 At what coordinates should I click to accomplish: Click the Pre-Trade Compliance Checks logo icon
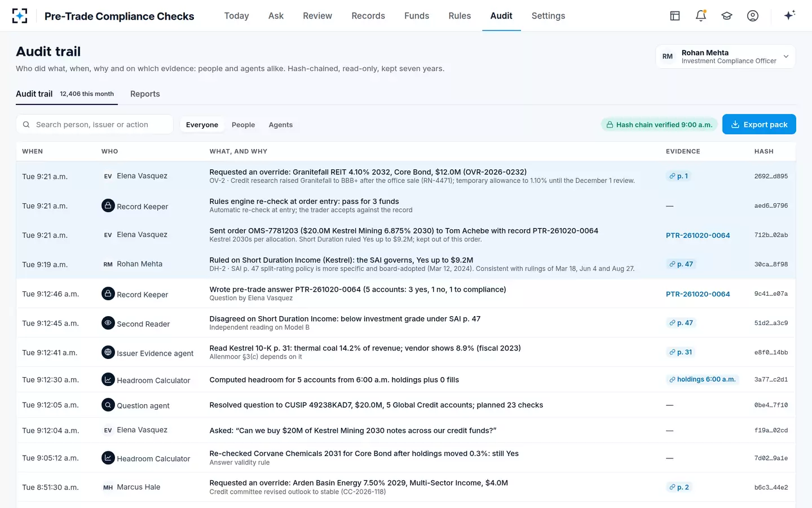click(x=20, y=16)
